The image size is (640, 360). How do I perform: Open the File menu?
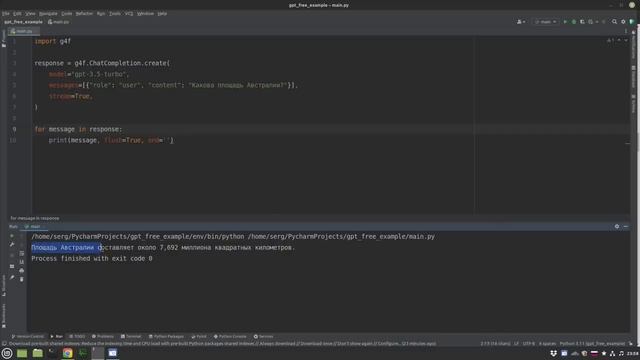pos(6,13)
